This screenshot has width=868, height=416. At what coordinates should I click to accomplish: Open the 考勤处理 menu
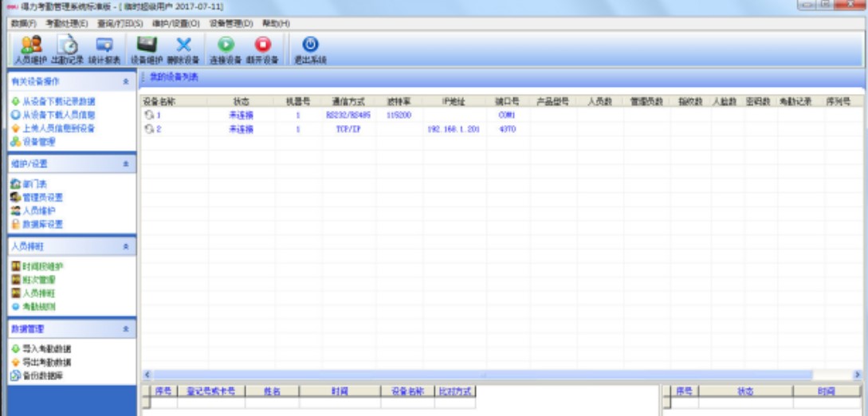[66, 24]
